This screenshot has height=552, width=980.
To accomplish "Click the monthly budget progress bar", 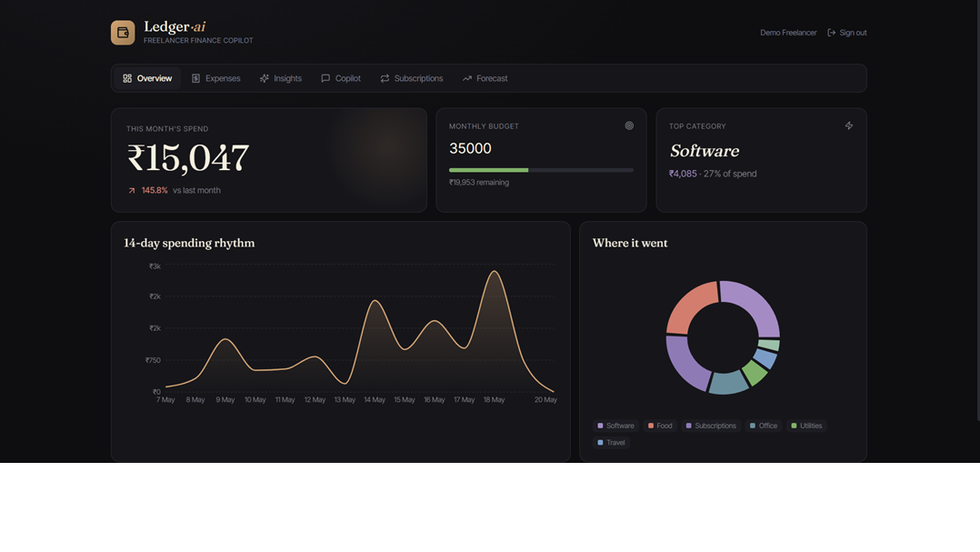I will coord(541,170).
